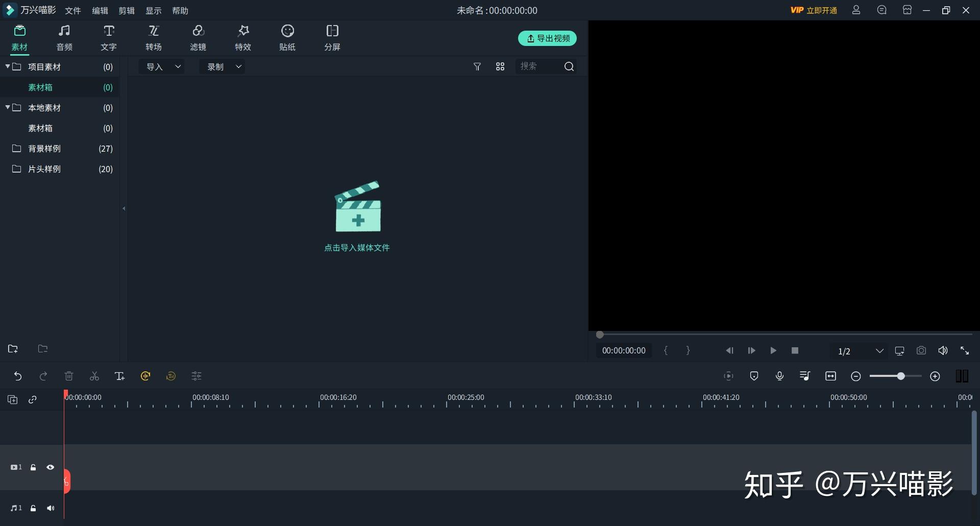This screenshot has height=526, width=980.
Task: Collapse the 本地素材 tree folder
Action: click(x=8, y=107)
